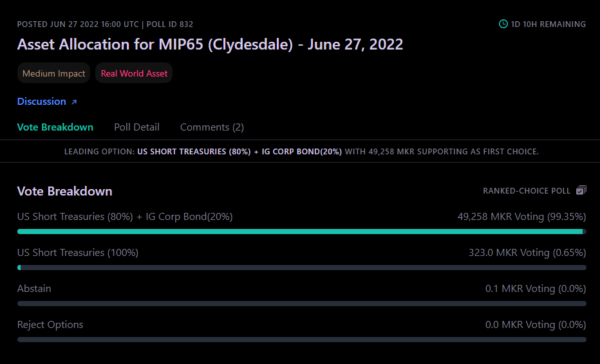Click the clock icon beside time remaining
Screen dimensions: 600x364
[x=503, y=24]
